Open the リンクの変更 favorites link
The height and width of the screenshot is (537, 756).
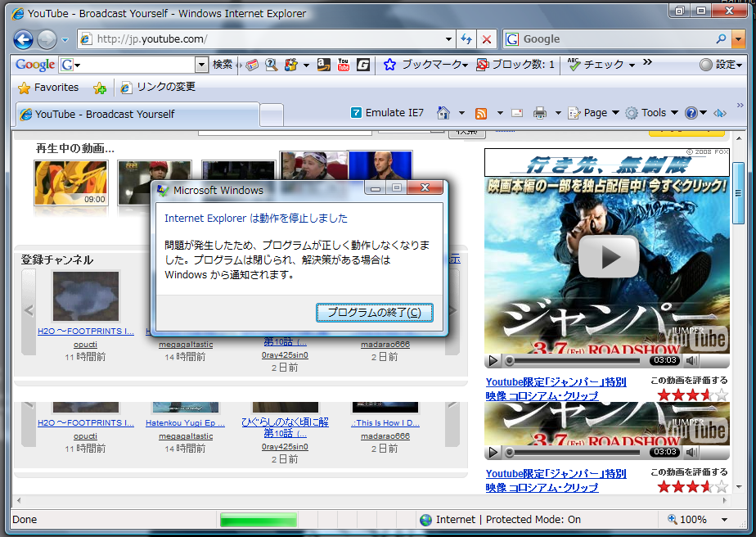158,87
